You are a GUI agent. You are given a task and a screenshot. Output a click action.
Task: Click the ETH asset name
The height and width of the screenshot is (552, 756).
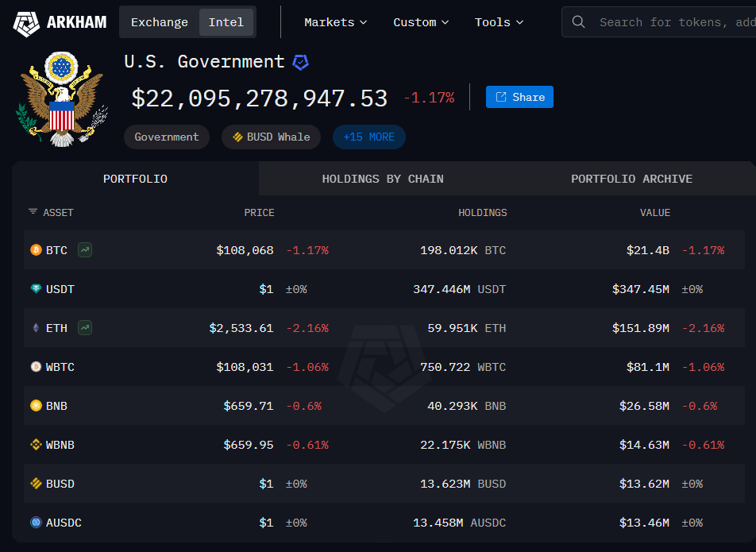tap(56, 328)
